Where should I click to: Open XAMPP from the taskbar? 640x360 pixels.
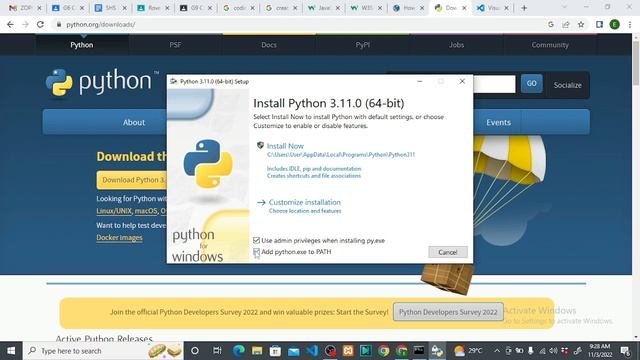pos(348,351)
